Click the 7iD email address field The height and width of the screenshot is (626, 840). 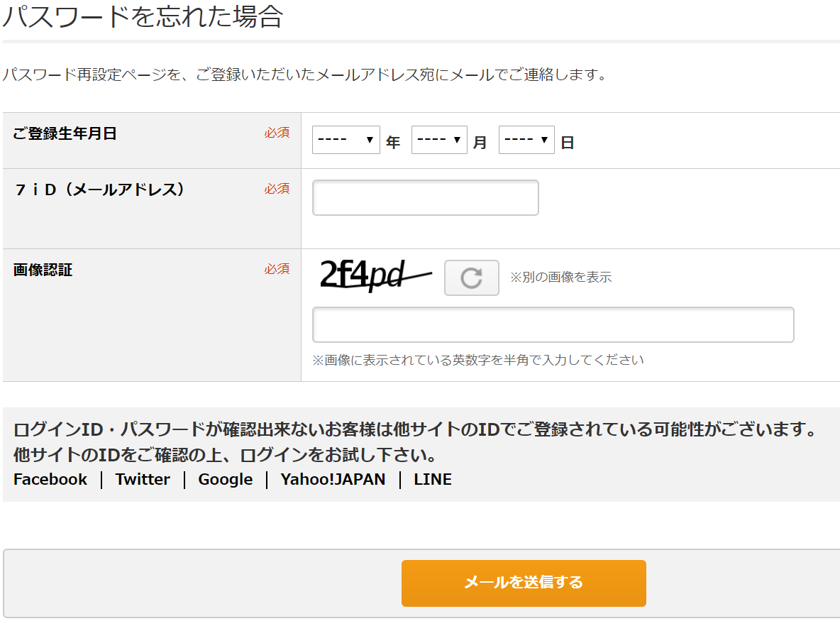pos(425,197)
